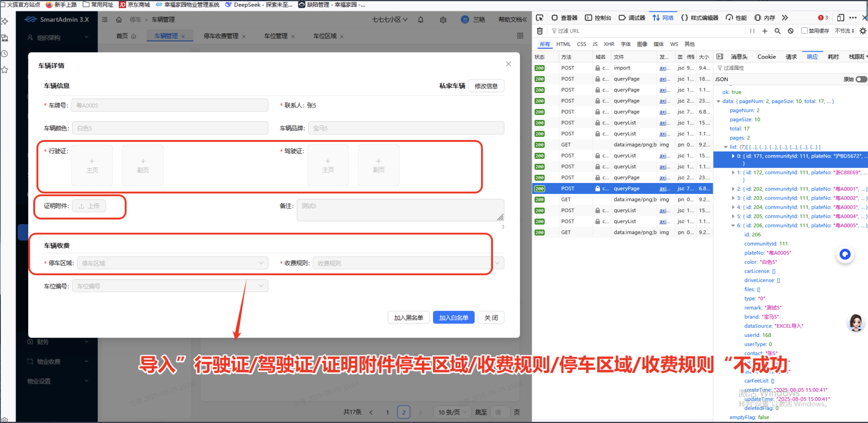This screenshot has height=423, width=868.
Task: Switch JSON response to 原始 raw view
Action: pyautogui.click(x=861, y=79)
